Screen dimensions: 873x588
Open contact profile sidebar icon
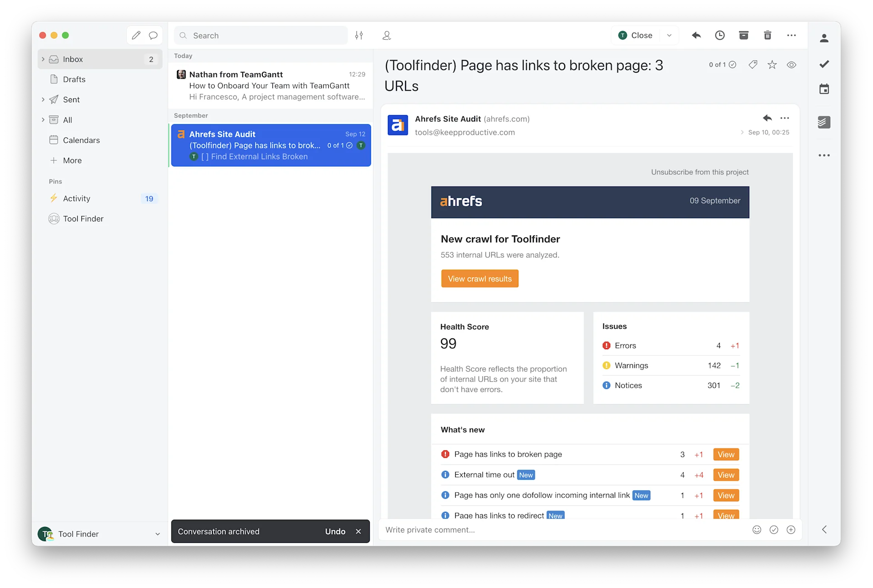pyautogui.click(x=824, y=38)
